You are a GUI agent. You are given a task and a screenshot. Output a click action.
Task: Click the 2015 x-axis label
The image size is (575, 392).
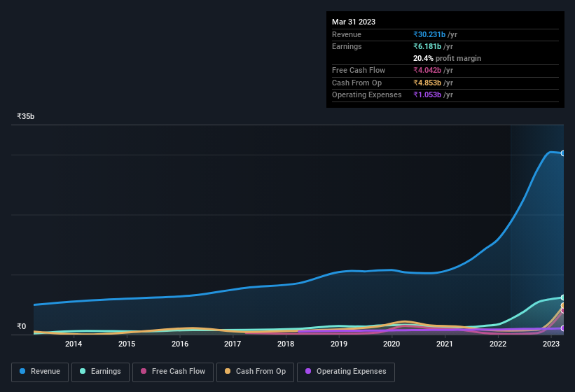127,344
